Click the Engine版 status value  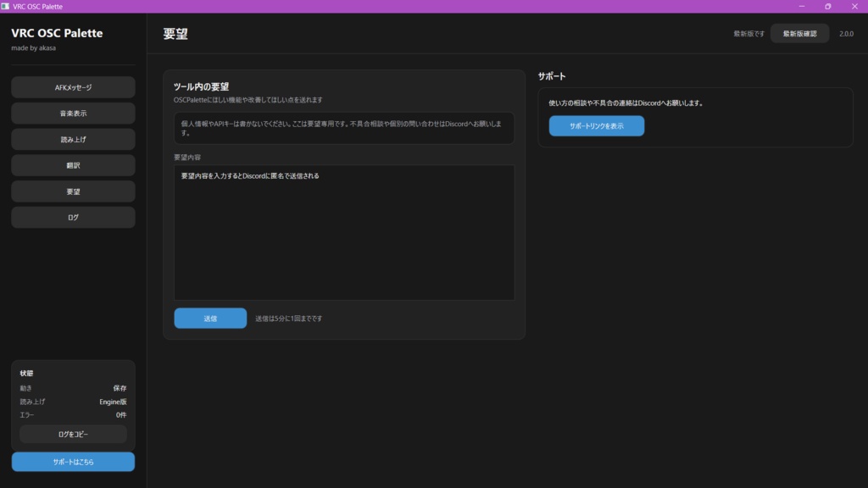(113, 402)
